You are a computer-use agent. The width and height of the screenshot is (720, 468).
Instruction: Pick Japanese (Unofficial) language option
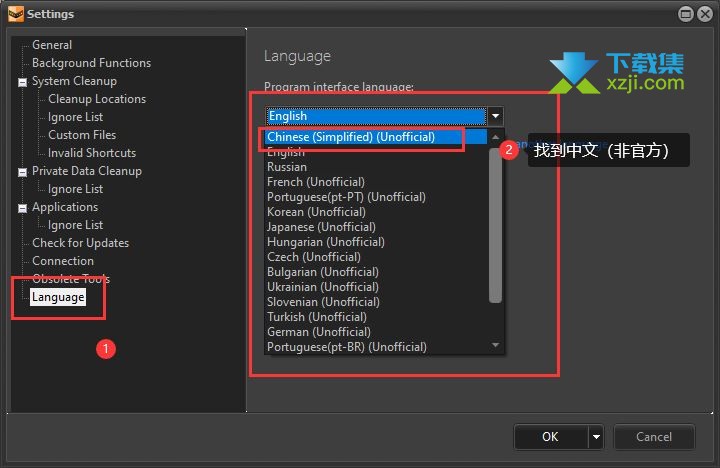pyautogui.click(x=321, y=227)
